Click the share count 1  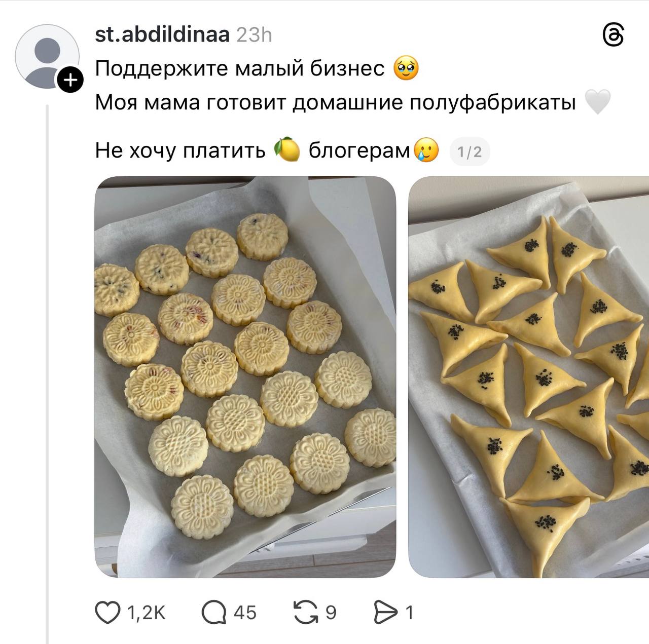pyautogui.click(x=409, y=613)
